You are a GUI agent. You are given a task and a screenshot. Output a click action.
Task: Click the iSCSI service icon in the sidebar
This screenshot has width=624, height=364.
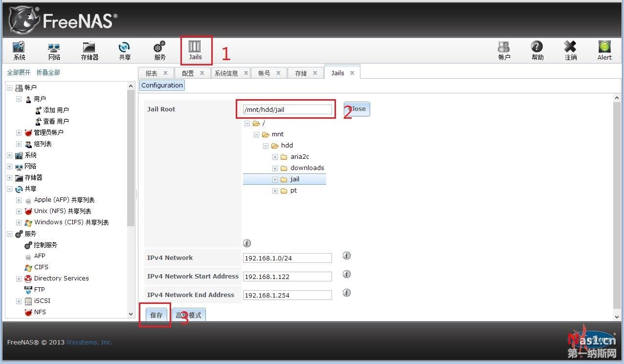coord(28,301)
